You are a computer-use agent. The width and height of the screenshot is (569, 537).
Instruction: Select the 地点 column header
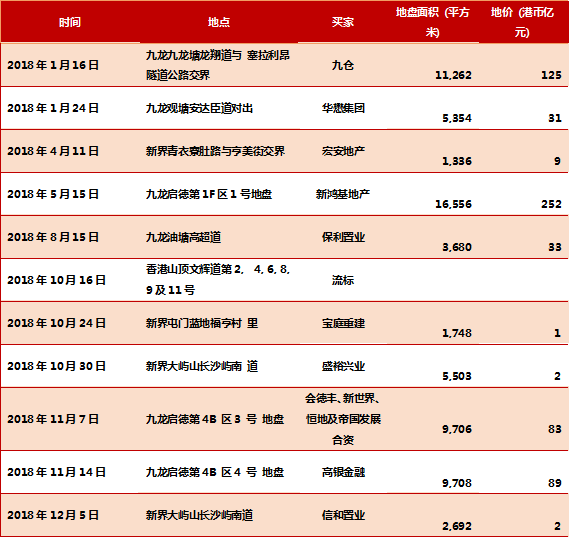click(219, 22)
